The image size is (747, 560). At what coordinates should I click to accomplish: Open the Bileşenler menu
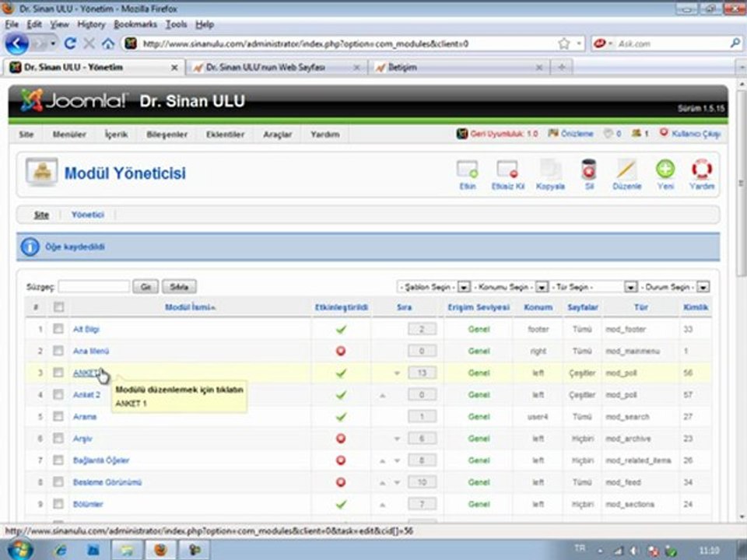(167, 135)
